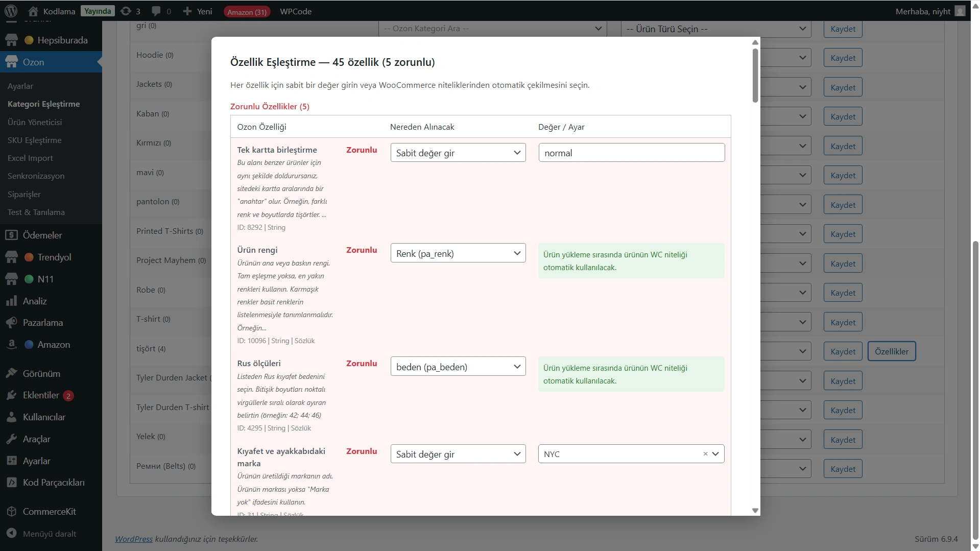
Task: Open the updates icon in admin bar
Action: coord(126,11)
